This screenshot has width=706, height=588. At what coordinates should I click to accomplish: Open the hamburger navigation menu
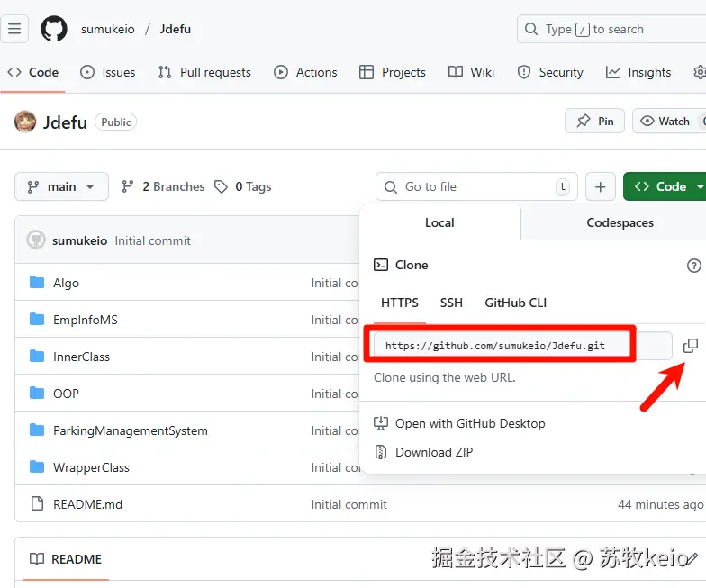[14, 29]
